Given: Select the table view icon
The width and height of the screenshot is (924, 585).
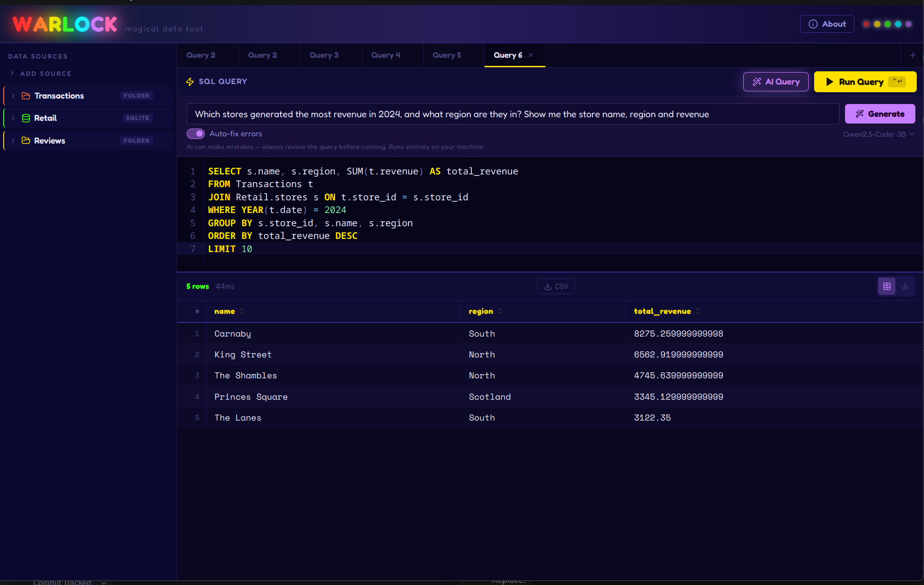Looking at the screenshot, I should (x=886, y=286).
